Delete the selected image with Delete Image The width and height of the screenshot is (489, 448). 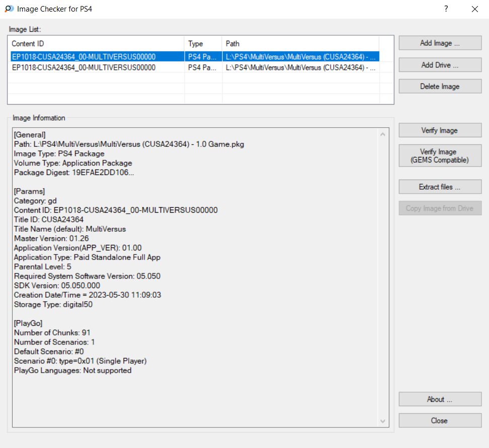point(440,86)
